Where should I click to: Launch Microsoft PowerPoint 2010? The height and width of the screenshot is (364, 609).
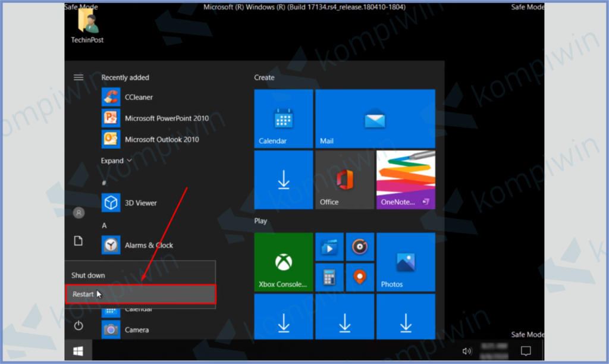(167, 118)
